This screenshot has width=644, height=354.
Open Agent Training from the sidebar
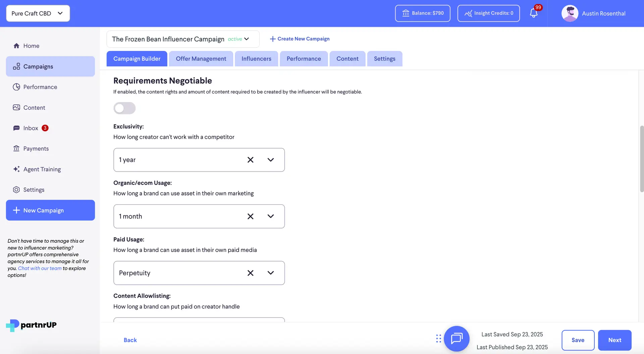(x=42, y=169)
